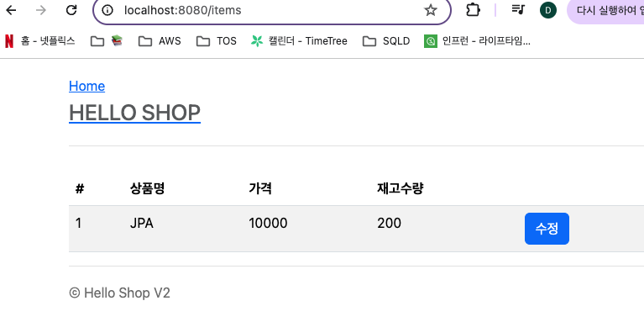Click the 다시 실행하여 update button

click(605, 10)
